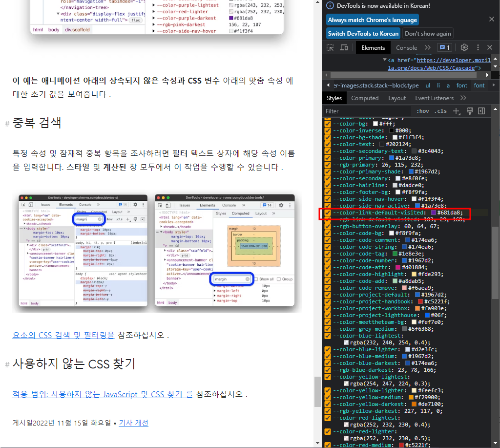Screen dimensions: 500x448
Task: Close the DevTools panel
Action: point(490,47)
